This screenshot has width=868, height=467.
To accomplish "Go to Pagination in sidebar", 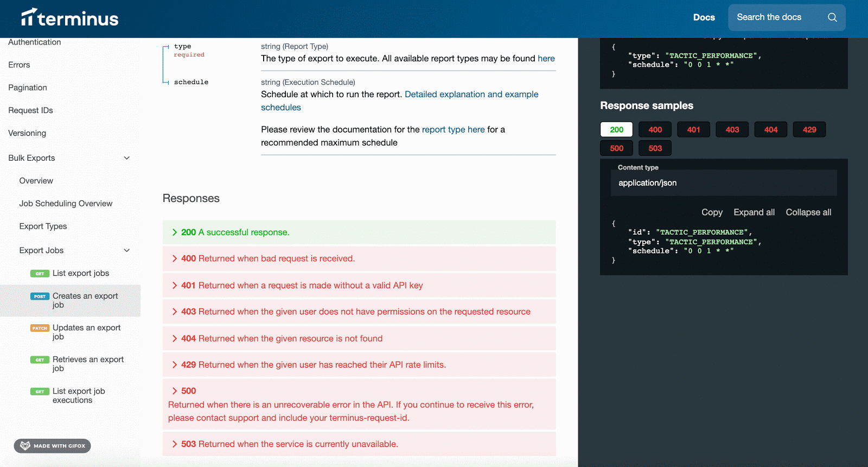I will pos(28,88).
